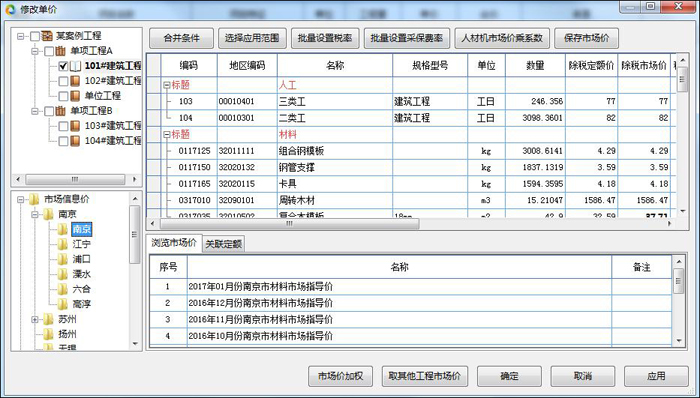Select the 周转木材 material cell
Viewport: 700px width, 398px height.
[335, 200]
